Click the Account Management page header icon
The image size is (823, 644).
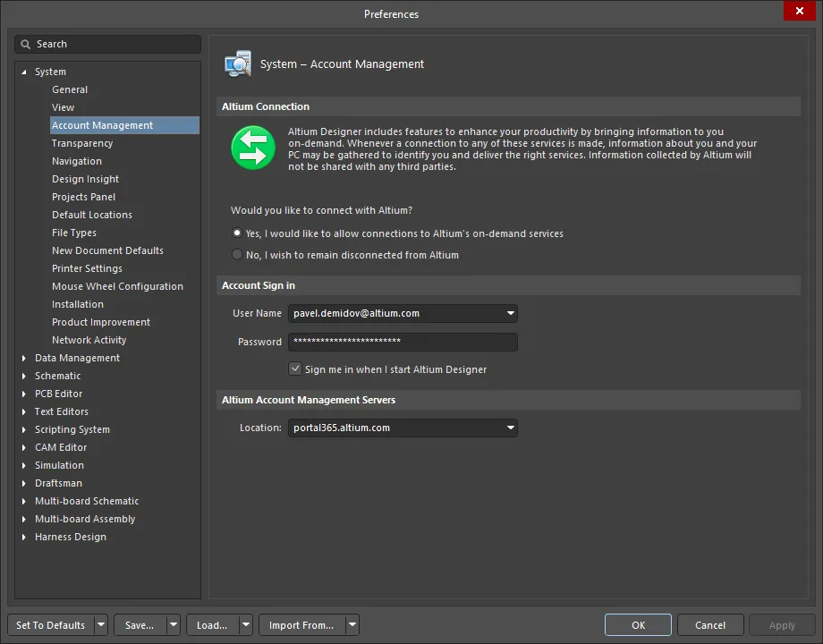tap(238, 64)
